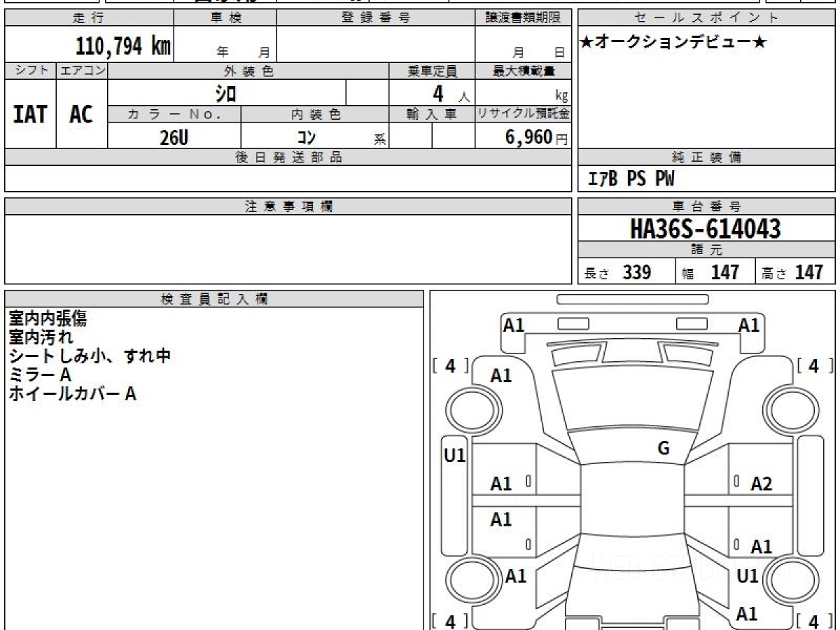840x630 pixels.
Task: Select the AC air conditioner cell
Action: (x=81, y=115)
